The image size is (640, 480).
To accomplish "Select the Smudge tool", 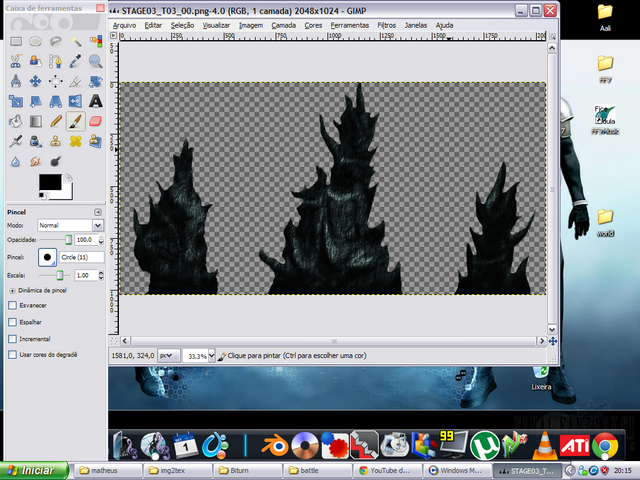I will point(36,162).
